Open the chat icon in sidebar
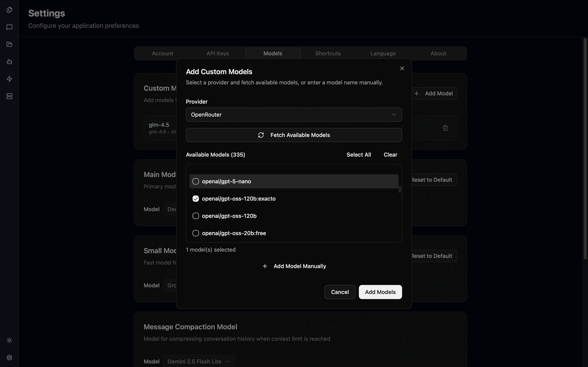Image resolution: width=588 pixels, height=367 pixels. coord(9,27)
